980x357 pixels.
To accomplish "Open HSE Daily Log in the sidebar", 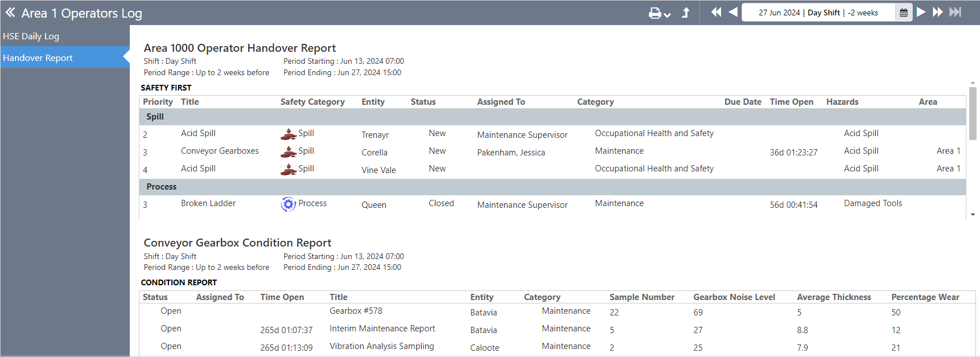I will (x=31, y=36).
